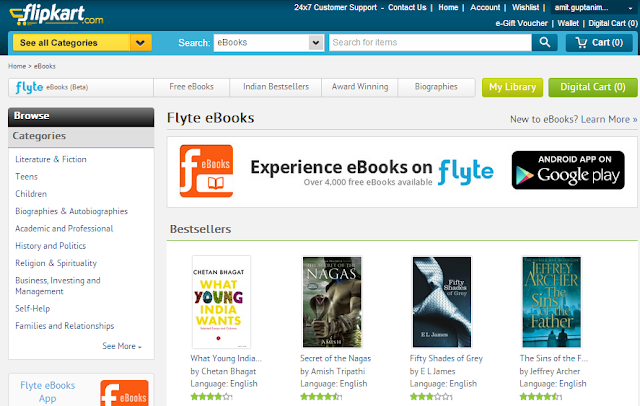The image size is (640, 406).
Task: Click the Flyte eBooks (Beta) logo
Action: click(x=52, y=87)
